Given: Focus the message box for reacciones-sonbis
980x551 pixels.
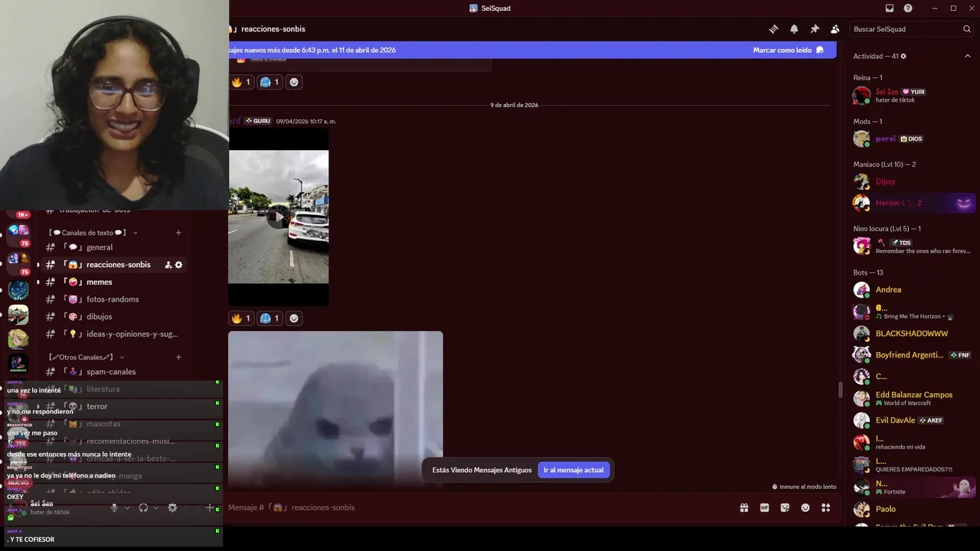Looking at the screenshot, I should click(x=475, y=507).
